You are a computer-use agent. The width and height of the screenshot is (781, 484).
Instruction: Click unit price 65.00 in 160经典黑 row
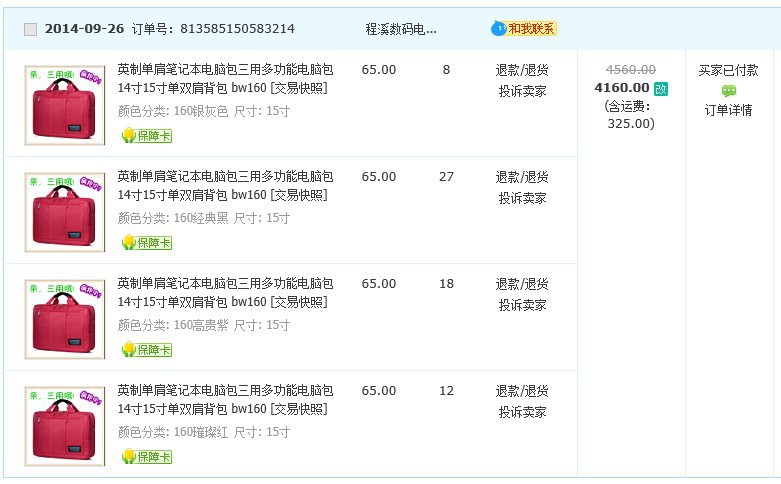[379, 177]
